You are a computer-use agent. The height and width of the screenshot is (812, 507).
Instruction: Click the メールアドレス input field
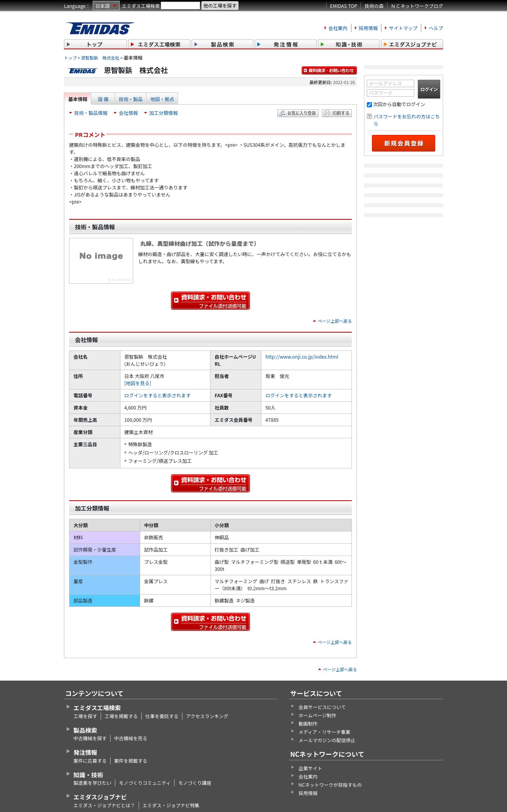[390, 83]
